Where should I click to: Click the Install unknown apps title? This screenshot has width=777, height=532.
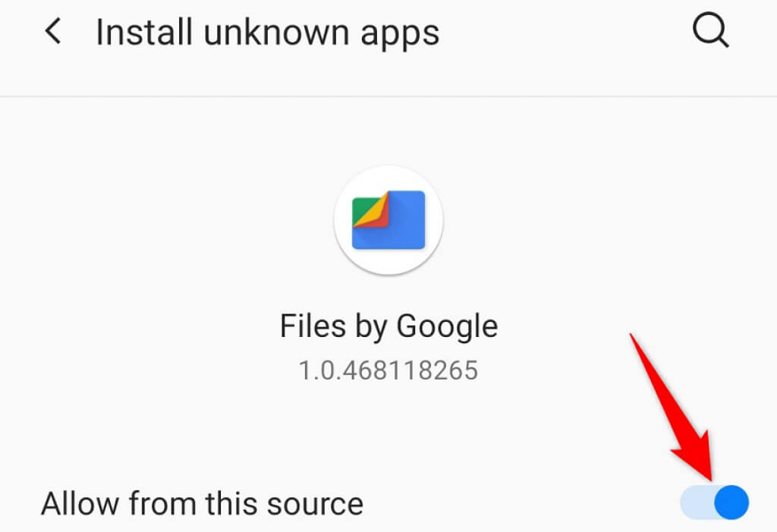point(268,33)
